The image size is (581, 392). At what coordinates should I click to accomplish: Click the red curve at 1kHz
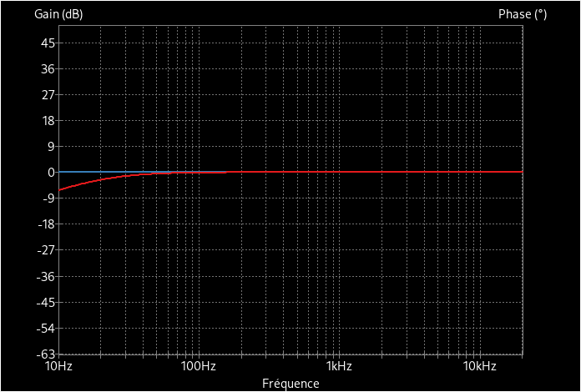pyautogui.click(x=338, y=172)
